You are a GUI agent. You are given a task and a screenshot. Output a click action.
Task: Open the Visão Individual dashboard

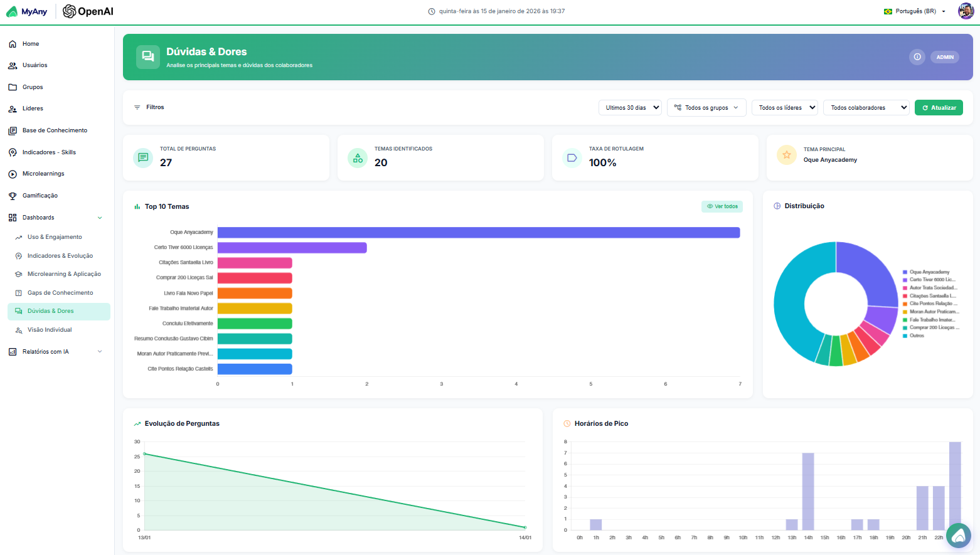(50, 329)
